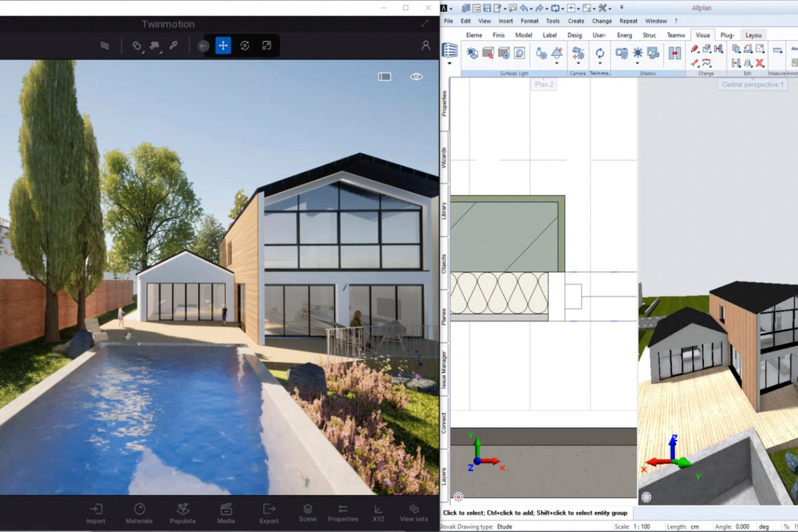The image size is (798, 532).
Task: Select the Rotate tool in Twinmotion toolbar
Action: tap(245, 45)
